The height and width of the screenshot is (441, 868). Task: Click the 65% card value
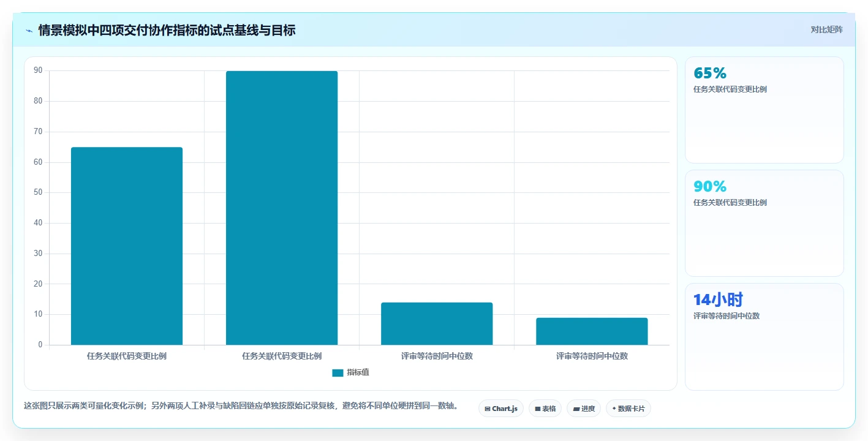[x=710, y=73]
